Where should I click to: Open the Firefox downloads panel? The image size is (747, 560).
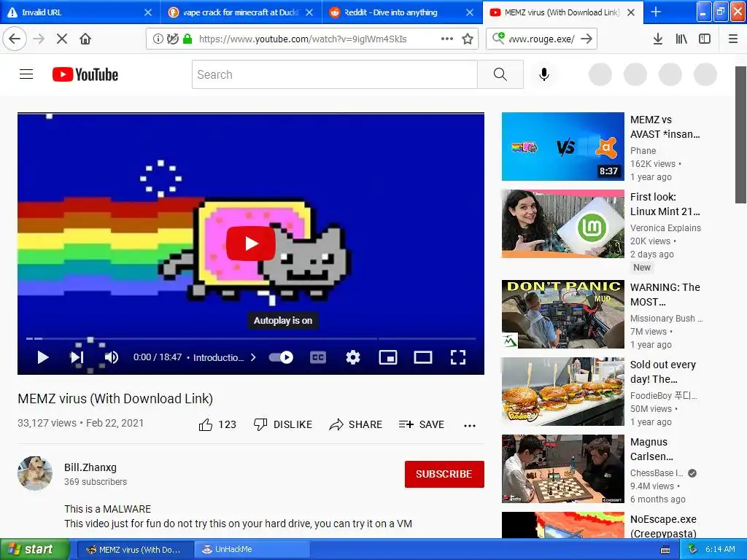(x=657, y=39)
